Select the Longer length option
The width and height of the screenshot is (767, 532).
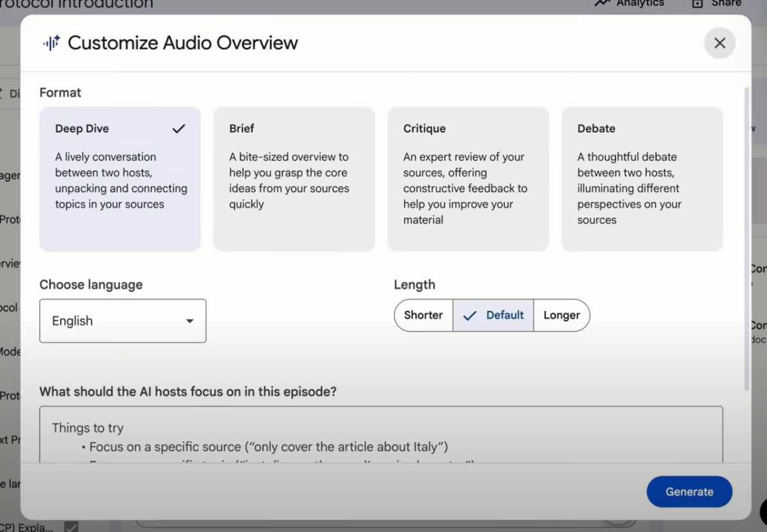[x=562, y=315]
